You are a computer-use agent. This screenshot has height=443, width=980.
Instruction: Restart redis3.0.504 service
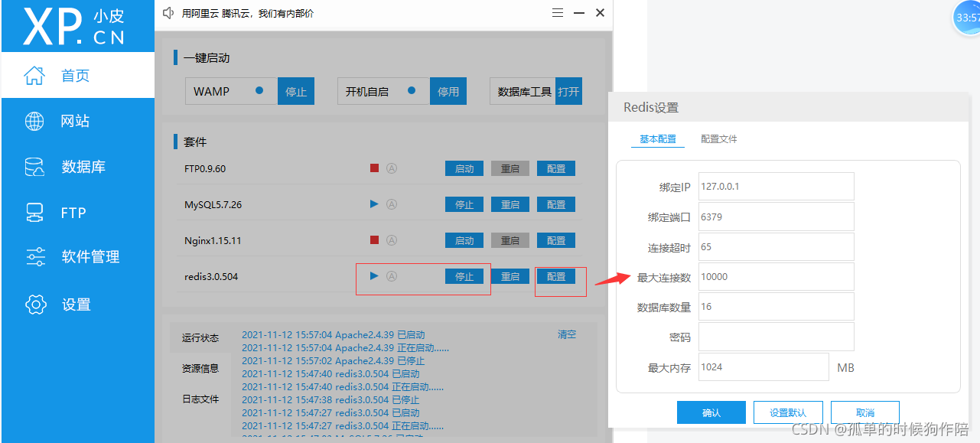510,276
